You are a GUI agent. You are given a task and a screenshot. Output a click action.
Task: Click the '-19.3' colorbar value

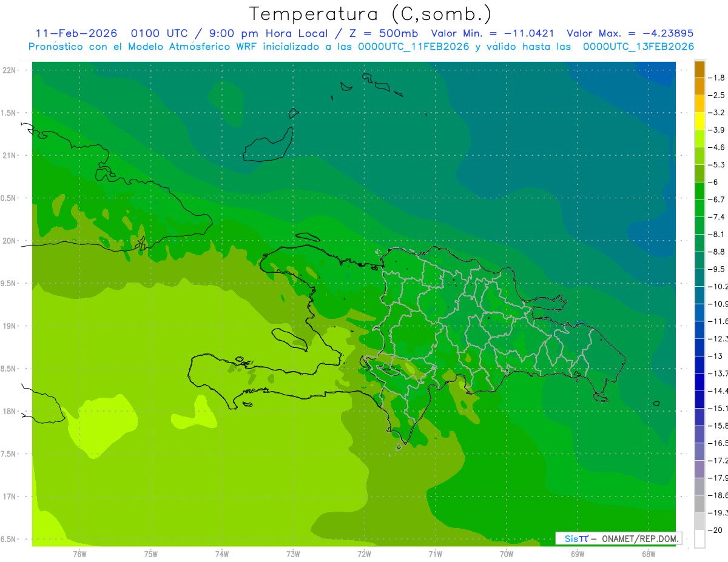tap(718, 512)
